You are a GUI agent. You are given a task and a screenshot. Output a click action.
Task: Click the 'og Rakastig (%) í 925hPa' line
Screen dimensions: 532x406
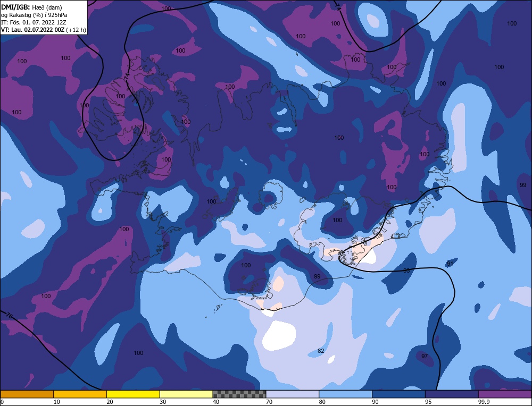click(x=34, y=14)
